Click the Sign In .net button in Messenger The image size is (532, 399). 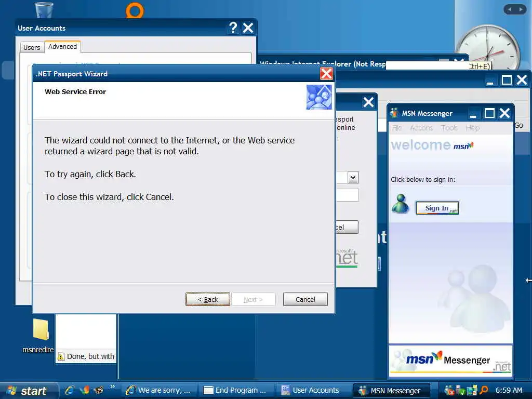437,208
